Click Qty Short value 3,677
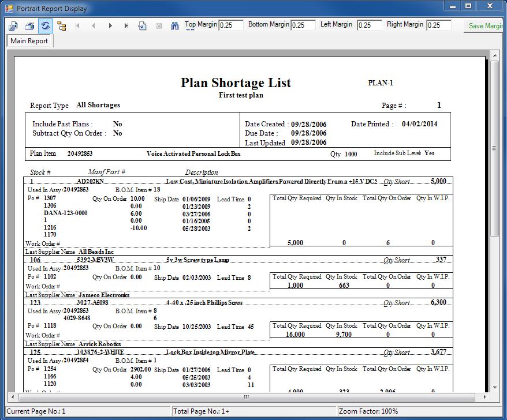The width and height of the screenshot is (507, 420). coord(438,351)
